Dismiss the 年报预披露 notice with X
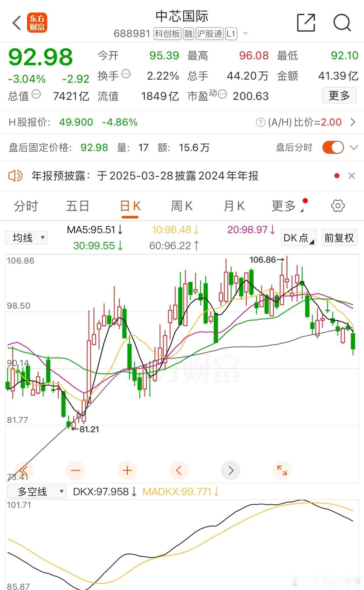The height and width of the screenshot is (590, 364). pyautogui.click(x=351, y=176)
